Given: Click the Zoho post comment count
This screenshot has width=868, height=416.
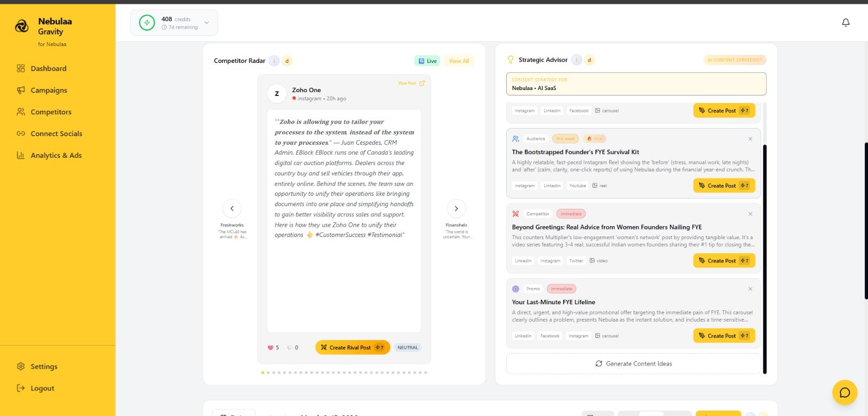Looking at the screenshot, I should click(293, 348).
